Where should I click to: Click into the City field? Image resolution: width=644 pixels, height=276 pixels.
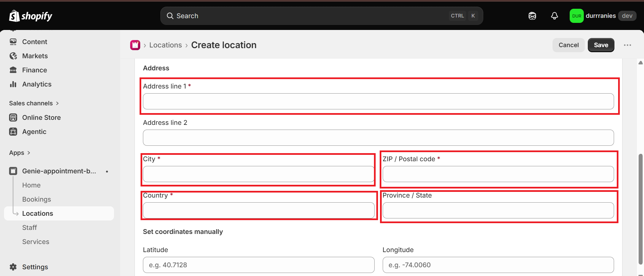[259, 174]
